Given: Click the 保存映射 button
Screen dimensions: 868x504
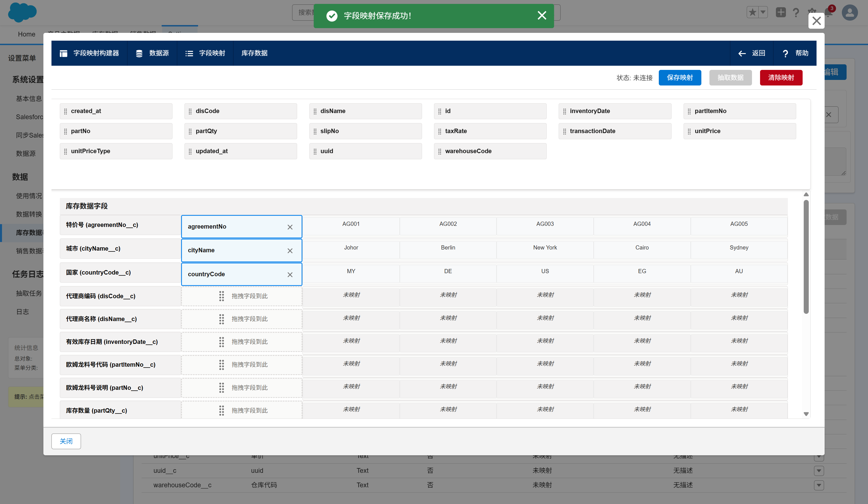Looking at the screenshot, I should [680, 78].
